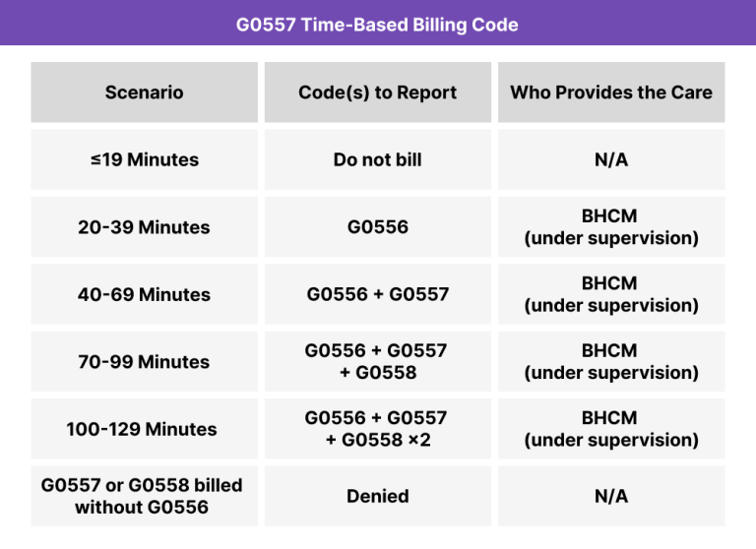Select the Scenario column header
Screen dimensions: 756x549
point(144,92)
